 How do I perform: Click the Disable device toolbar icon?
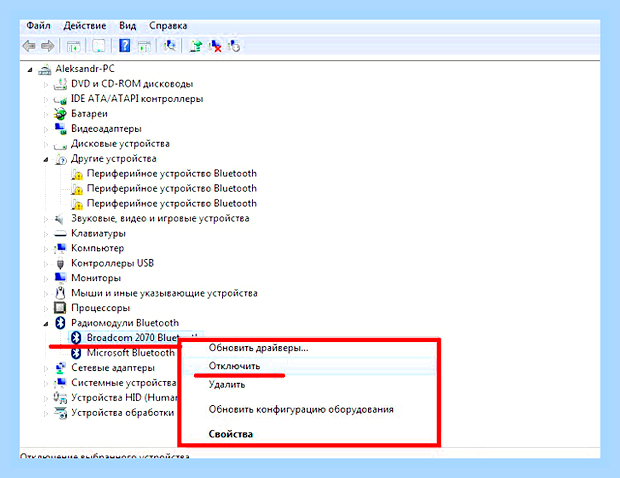click(x=234, y=46)
